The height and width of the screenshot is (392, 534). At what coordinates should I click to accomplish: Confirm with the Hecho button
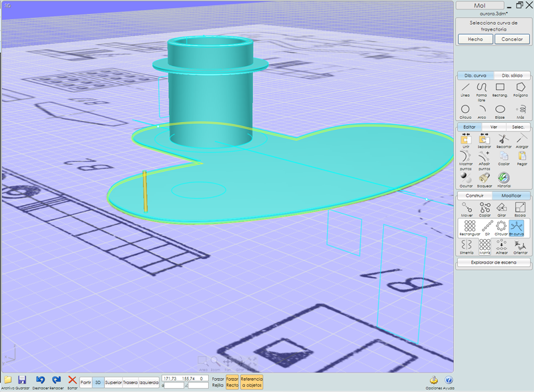tap(475, 39)
